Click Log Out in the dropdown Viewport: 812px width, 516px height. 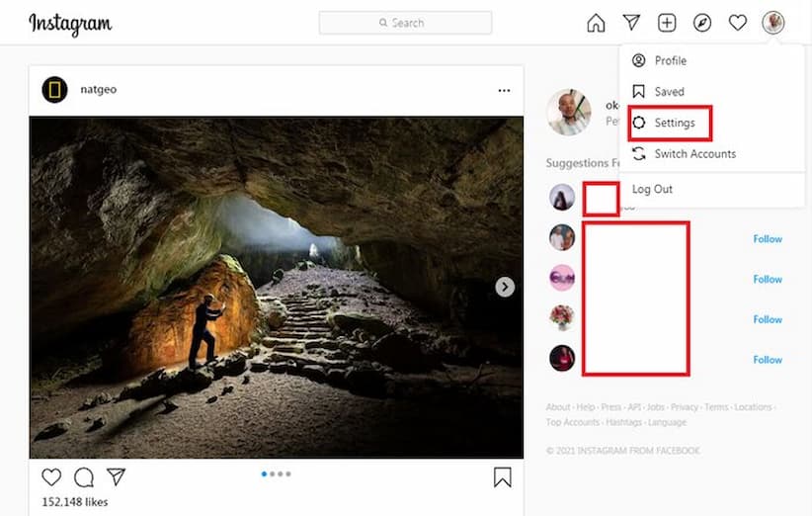click(x=652, y=189)
